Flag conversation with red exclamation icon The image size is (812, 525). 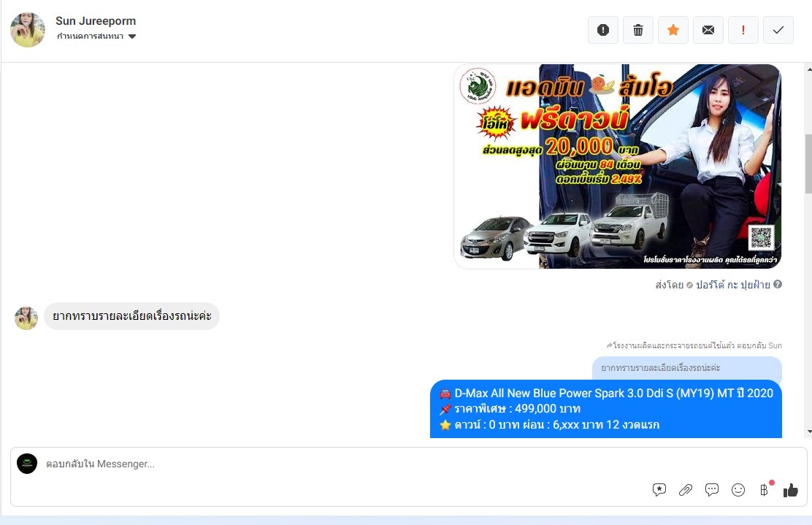[743, 30]
